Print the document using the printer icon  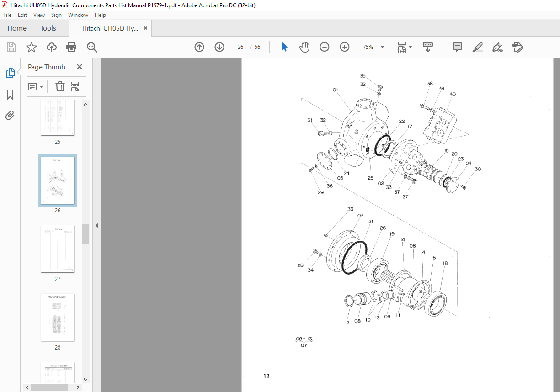[71, 47]
